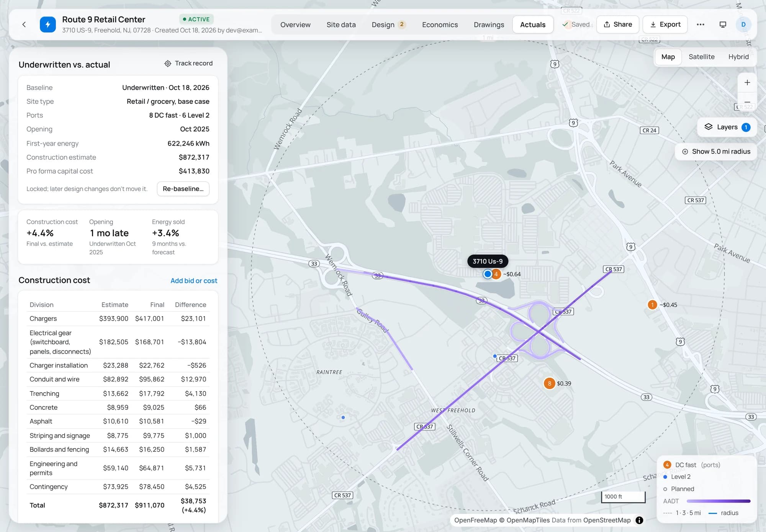
Task: Open the user avatar D
Action: tap(743, 25)
